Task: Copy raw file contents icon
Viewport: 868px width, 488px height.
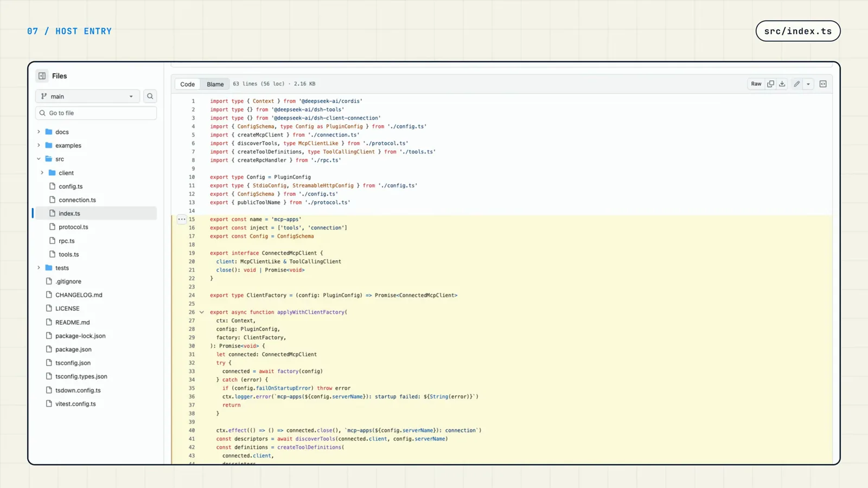Action: click(770, 84)
